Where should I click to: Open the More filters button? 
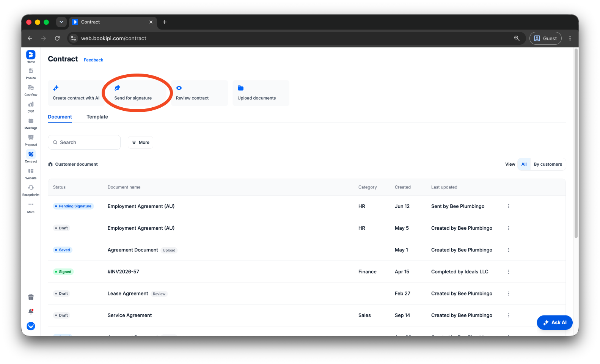140,142
